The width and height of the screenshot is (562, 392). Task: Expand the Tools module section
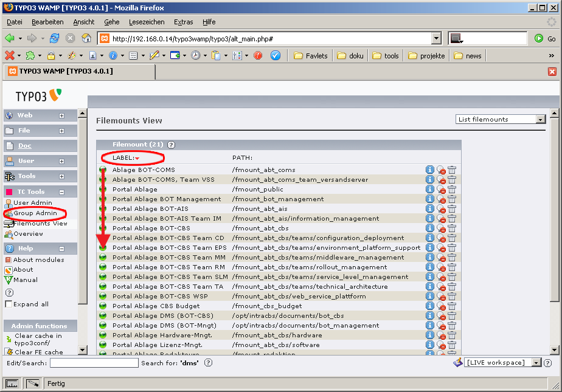coord(61,176)
